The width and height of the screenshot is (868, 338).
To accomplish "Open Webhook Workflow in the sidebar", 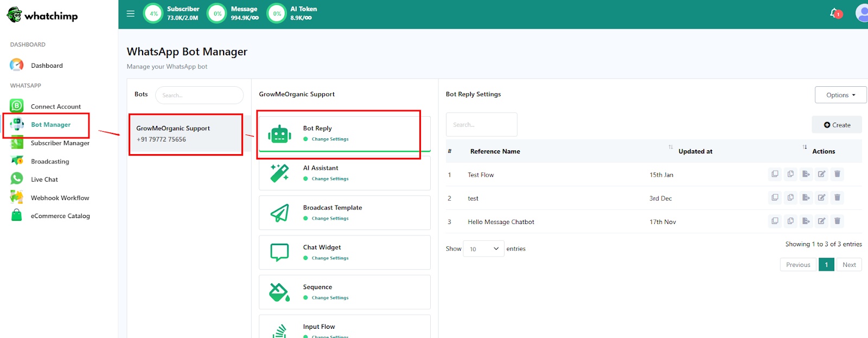I will click(60, 198).
